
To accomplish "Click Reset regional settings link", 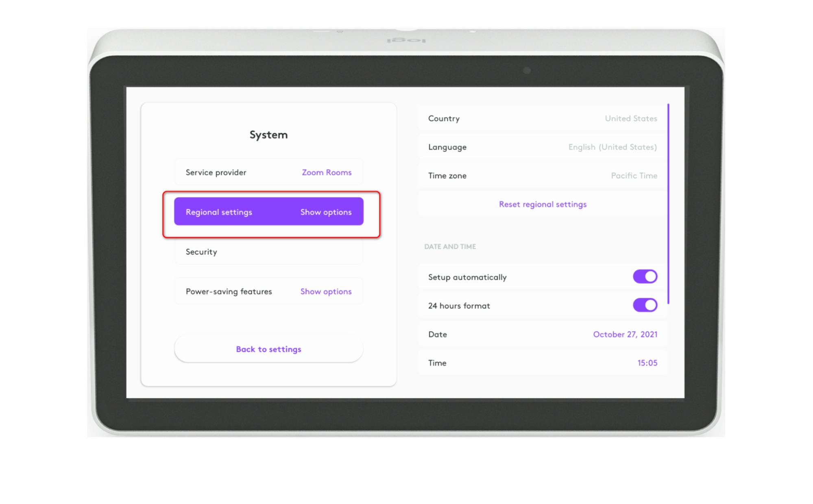I will coord(542,204).
